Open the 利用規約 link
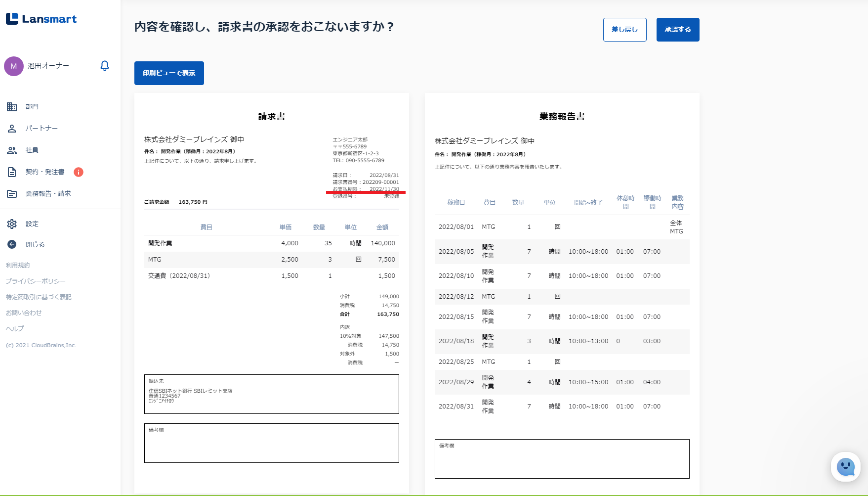 click(18, 266)
